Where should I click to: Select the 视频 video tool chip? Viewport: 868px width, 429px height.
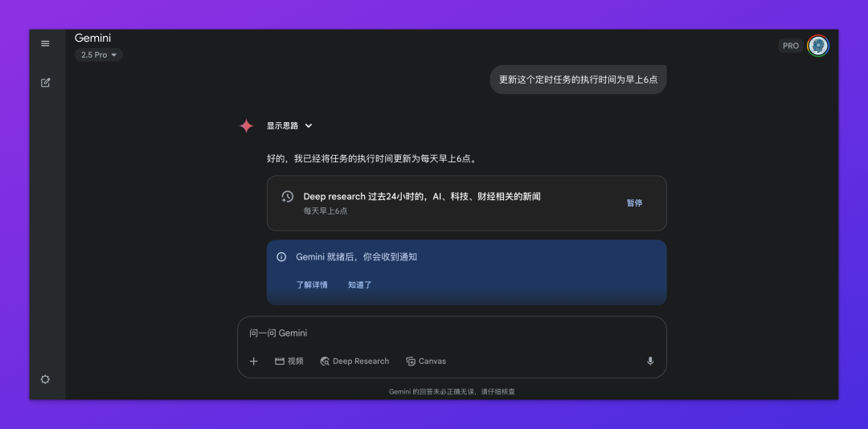(x=289, y=361)
